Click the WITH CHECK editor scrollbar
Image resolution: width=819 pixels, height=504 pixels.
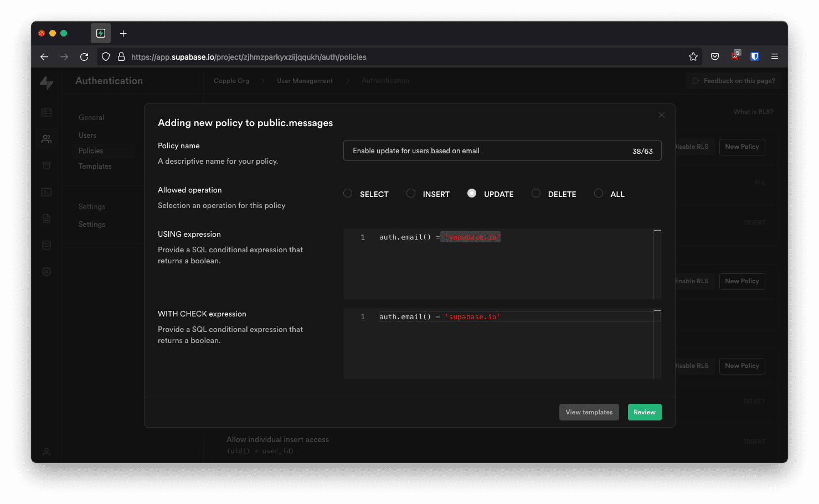click(x=658, y=344)
